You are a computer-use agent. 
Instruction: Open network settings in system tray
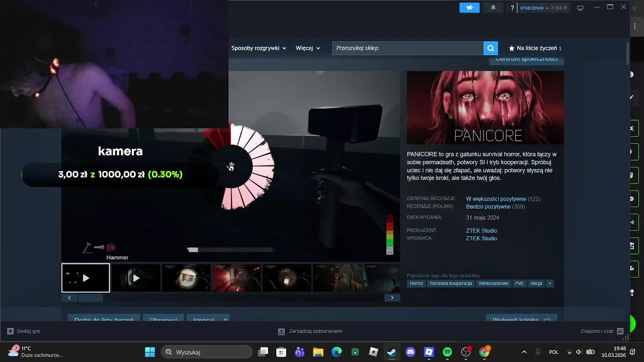coord(569,352)
